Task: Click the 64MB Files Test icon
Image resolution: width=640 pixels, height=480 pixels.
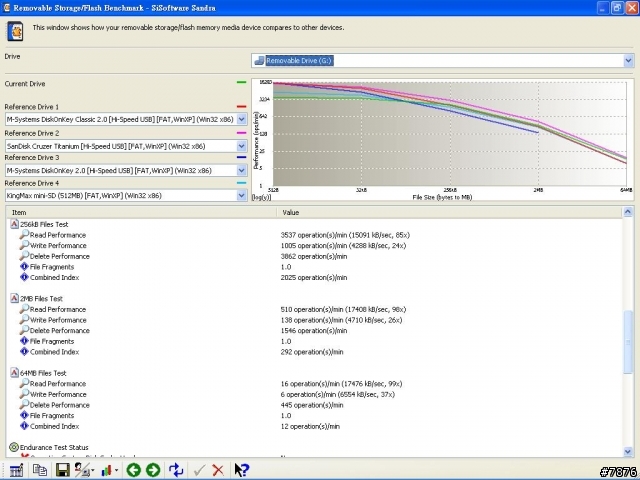Action: (14, 373)
